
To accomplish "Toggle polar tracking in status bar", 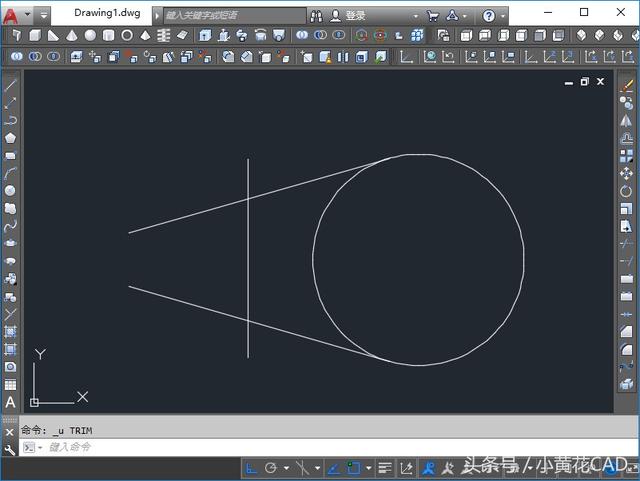I will pos(271,467).
